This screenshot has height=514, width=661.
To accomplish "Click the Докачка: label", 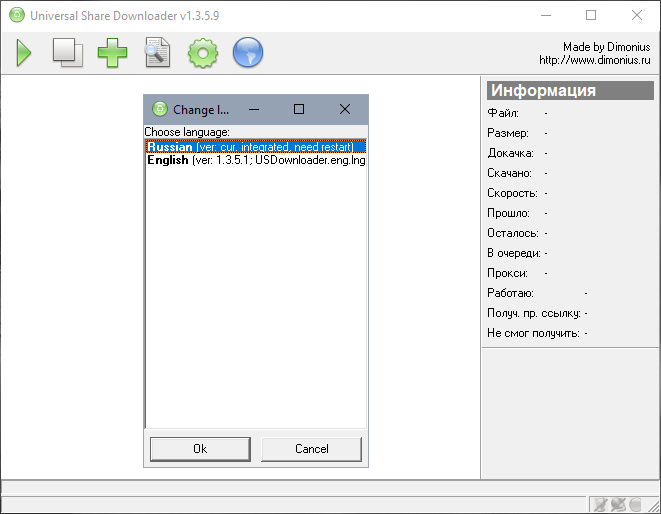I will [511, 153].
